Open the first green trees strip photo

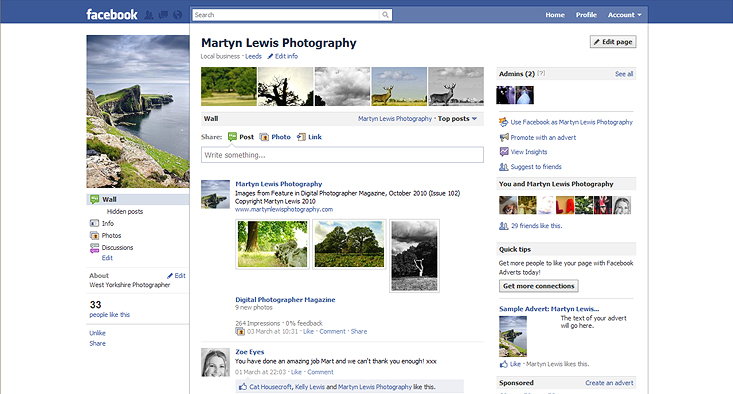[229, 86]
